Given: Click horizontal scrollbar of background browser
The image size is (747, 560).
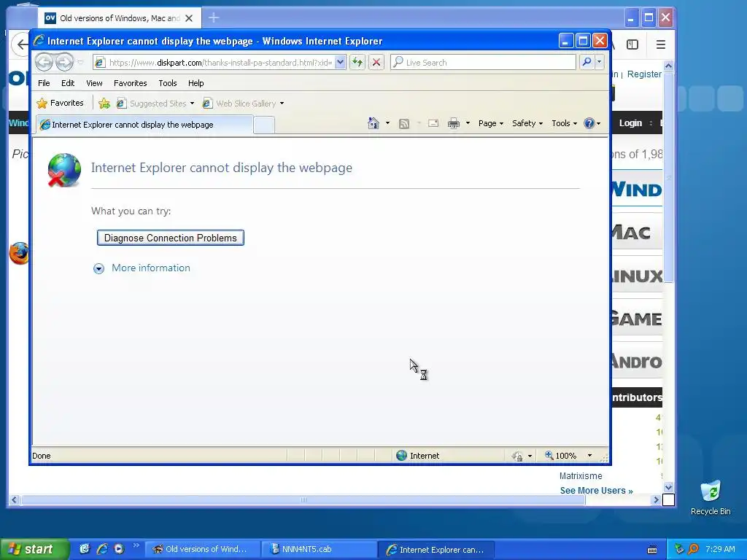Looking at the screenshot, I should (x=303, y=499).
